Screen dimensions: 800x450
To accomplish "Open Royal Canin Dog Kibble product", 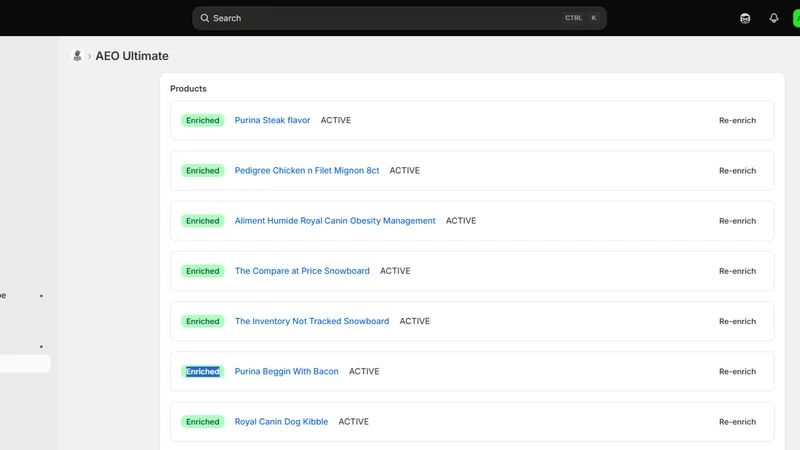I will pyautogui.click(x=281, y=422).
